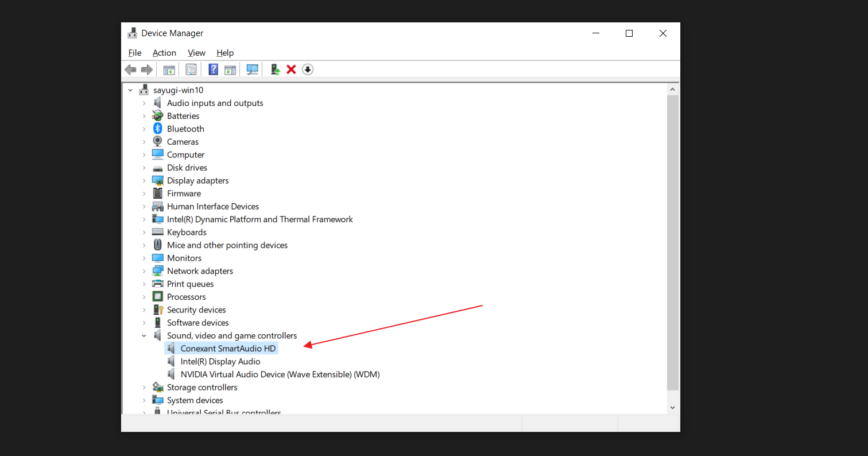Click the Batteries category icon

(157, 116)
